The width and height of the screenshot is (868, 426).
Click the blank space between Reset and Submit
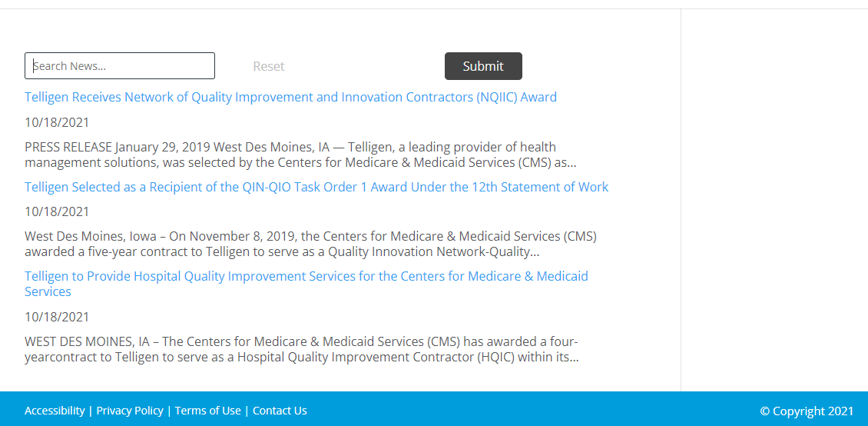364,66
